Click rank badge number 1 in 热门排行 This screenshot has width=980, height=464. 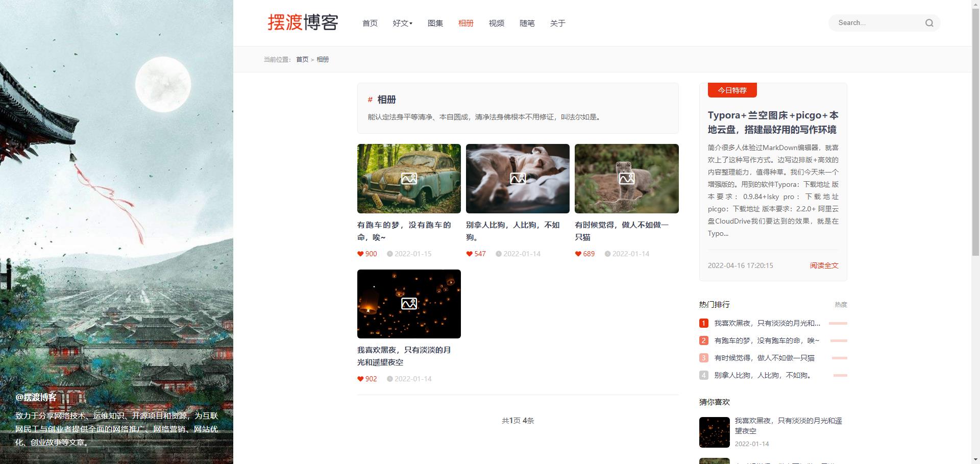pos(703,323)
